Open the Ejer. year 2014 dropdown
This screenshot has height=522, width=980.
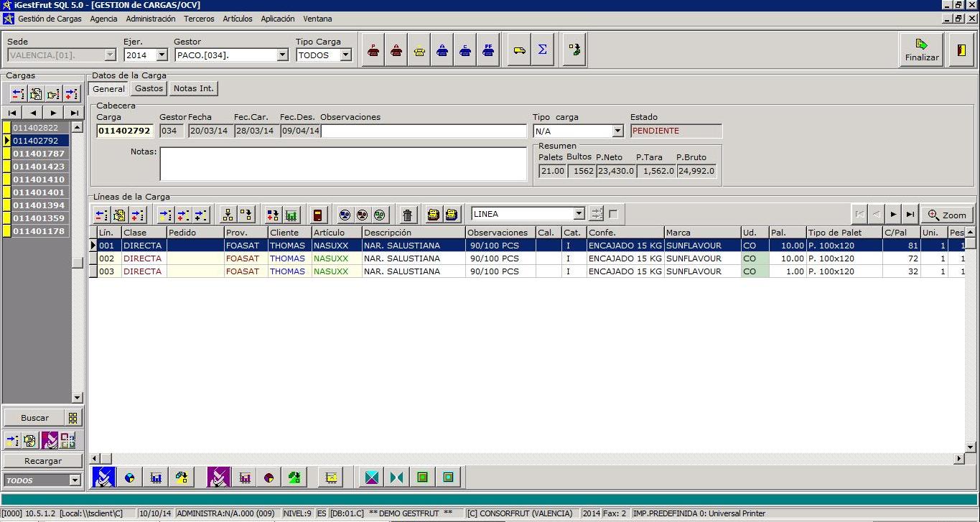pyautogui.click(x=162, y=55)
